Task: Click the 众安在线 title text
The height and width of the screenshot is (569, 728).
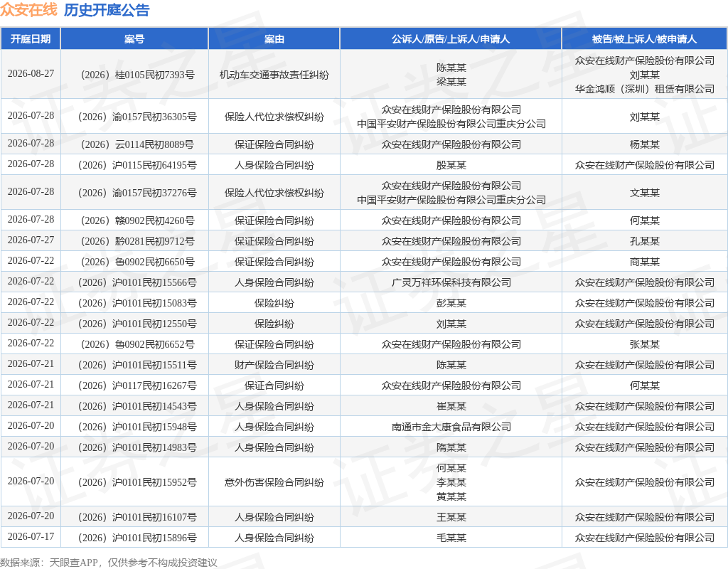Action: [28, 10]
